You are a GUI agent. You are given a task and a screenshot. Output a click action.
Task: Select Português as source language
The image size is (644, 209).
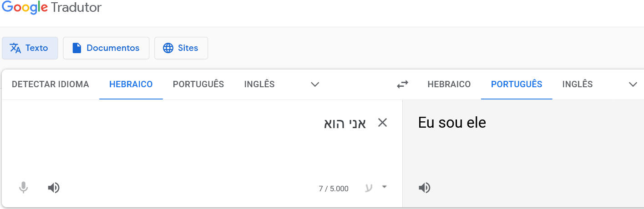tap(198, 85)
